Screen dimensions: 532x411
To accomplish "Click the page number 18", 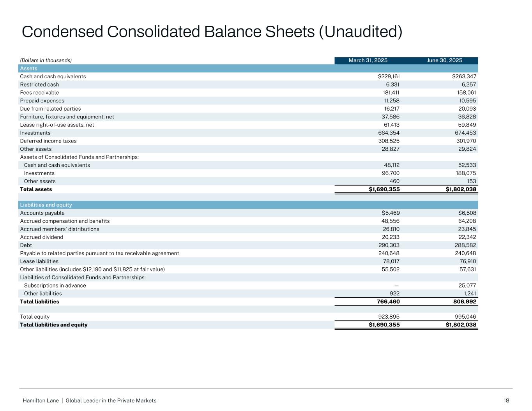I will (x=506, y=400).
